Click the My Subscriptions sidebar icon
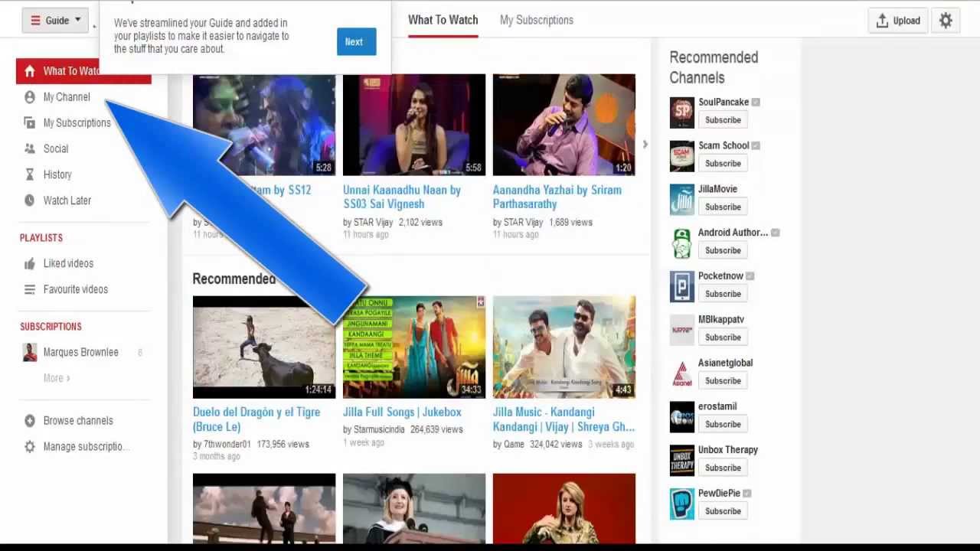Viewport: 980px width, 551px height. 30,122
